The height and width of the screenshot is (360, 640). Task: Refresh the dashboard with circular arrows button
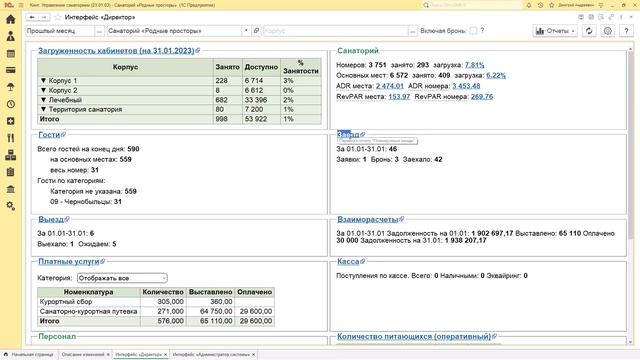pos(589,31)
